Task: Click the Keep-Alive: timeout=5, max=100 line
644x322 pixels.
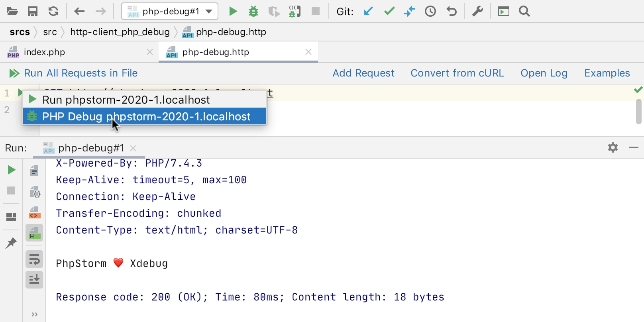Action: pos(151,180)
